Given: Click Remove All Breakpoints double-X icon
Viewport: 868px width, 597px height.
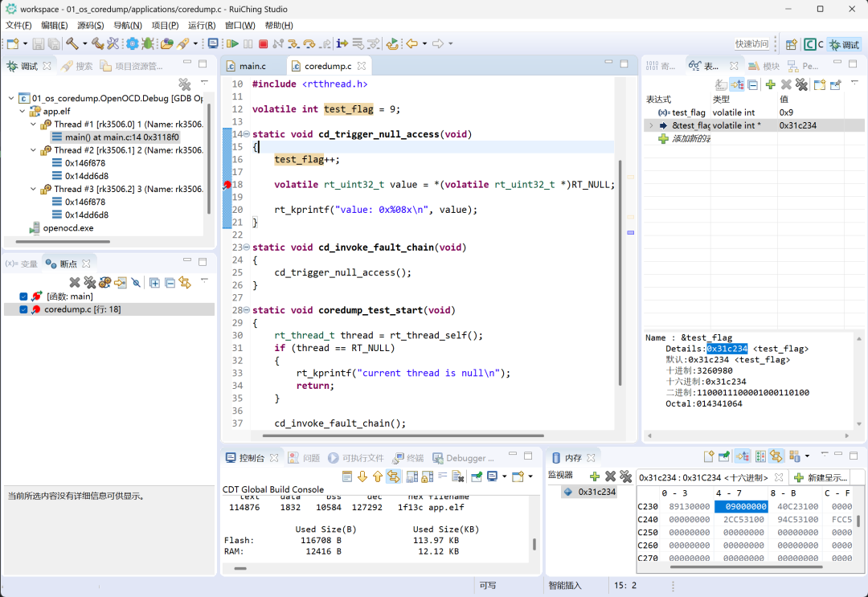Looking at the screenshot, I should [89, 282].
